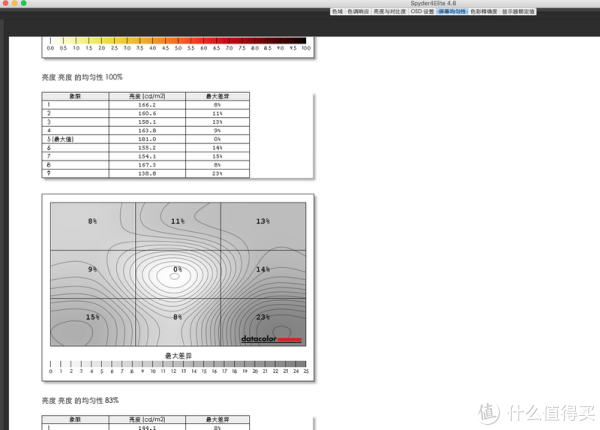Click the 166.2 luminance cell
The width and height of the screenshot is (600, 430).
147,105
